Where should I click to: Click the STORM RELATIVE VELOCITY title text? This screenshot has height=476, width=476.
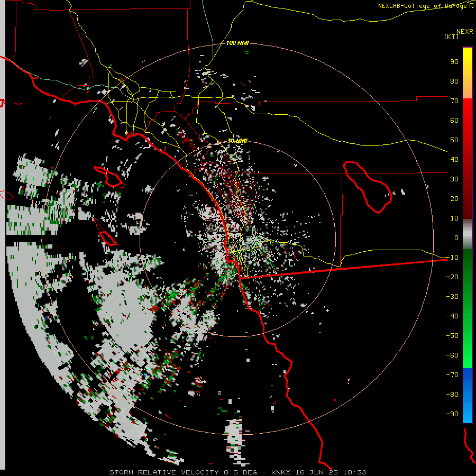(x=164, y=472)
